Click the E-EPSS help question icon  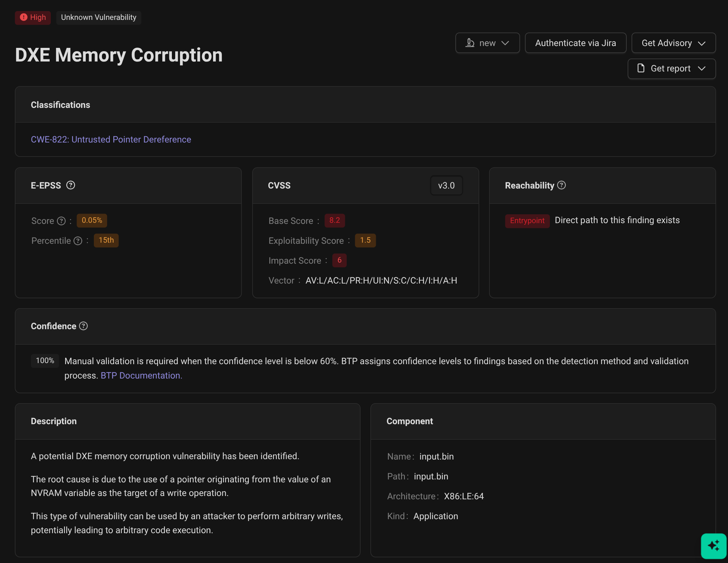[x=71, y=185]
